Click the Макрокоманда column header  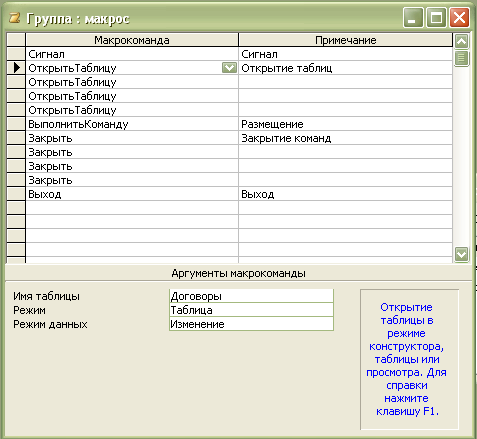[x=132, y=40]
